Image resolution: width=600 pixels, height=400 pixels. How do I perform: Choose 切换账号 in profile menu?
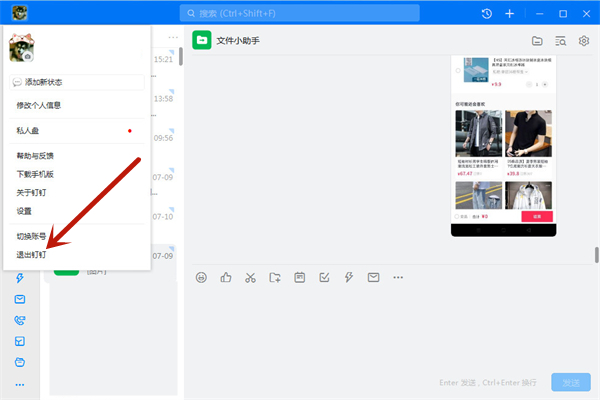[x=32, y=237]
